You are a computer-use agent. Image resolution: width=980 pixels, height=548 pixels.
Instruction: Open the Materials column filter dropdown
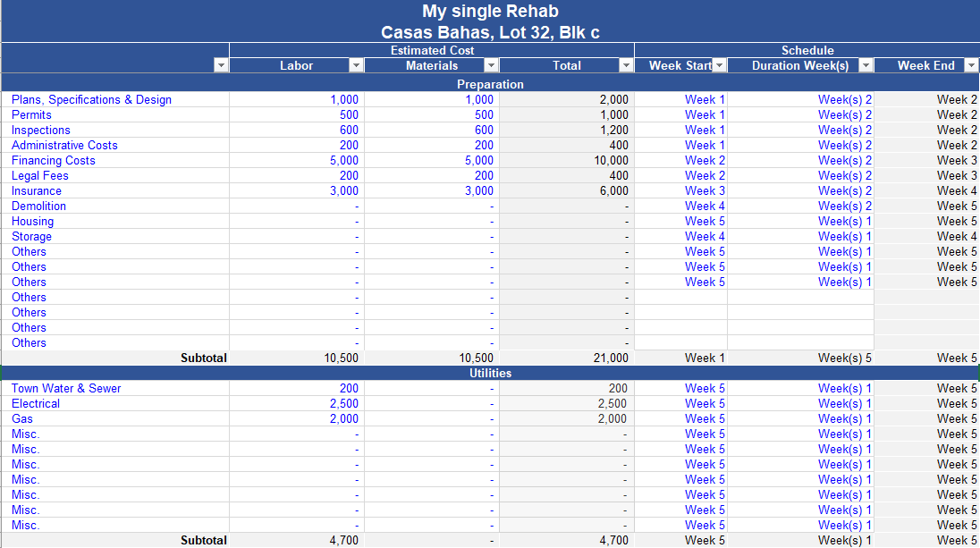tap(491, 65)
